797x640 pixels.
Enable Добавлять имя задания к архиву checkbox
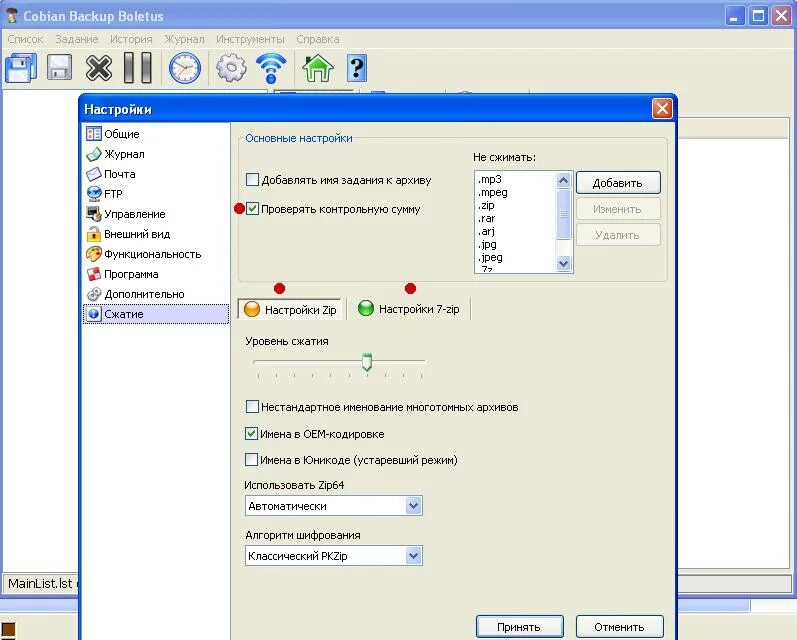tap(252, 179)
